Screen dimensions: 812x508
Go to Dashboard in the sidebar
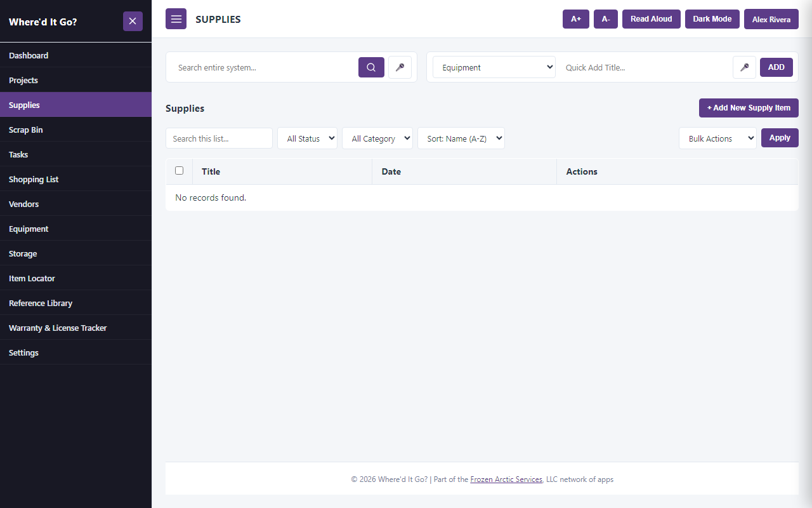pyautogui.click(x=75, y=55)
